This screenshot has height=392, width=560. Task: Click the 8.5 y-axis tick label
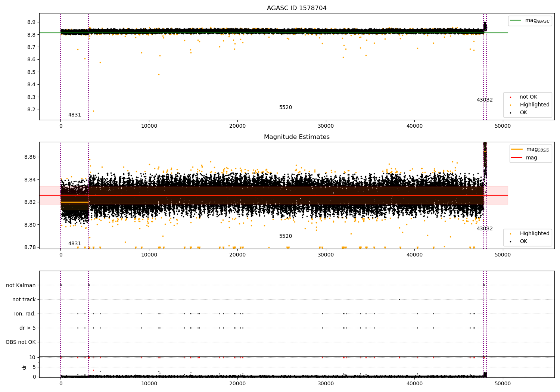(31, 72)
